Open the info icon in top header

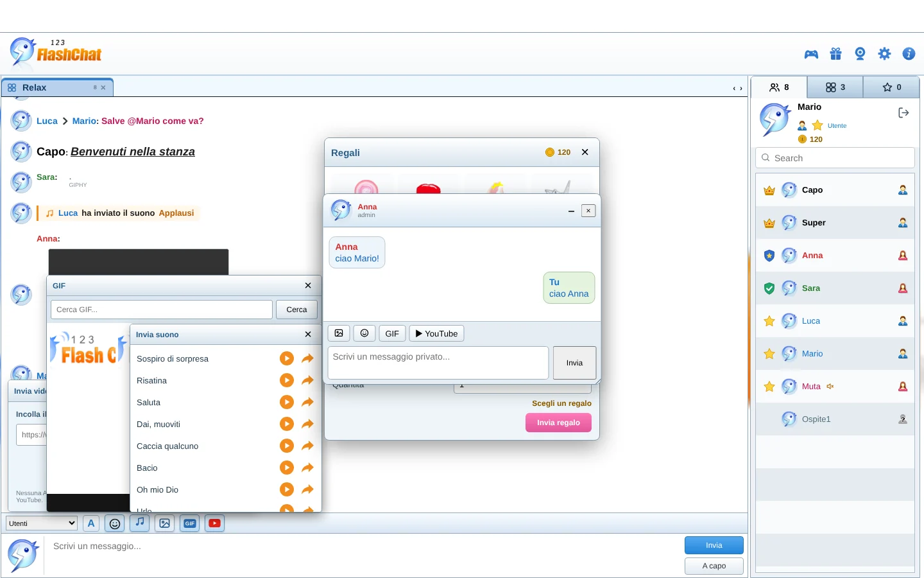[x=909, y=54]
